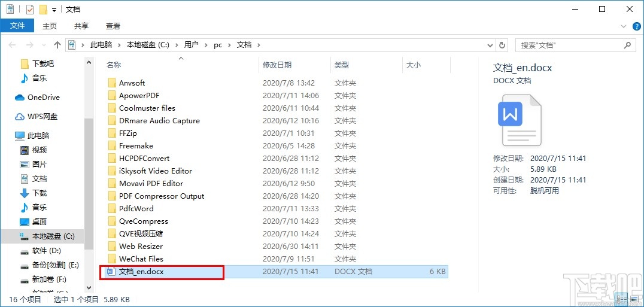
Task: Click the 文档_en.docx file icon
Action: (110, 272)
